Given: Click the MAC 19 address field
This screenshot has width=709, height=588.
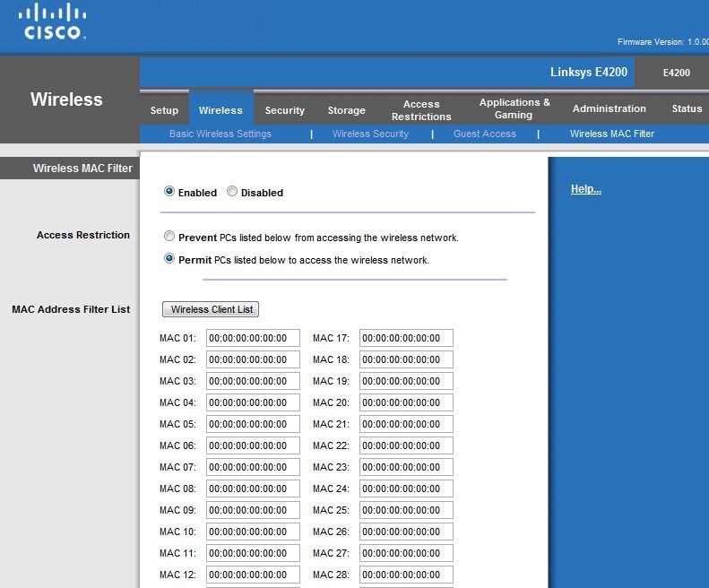Looking at the screenshot, I should (x=407, y=381).
